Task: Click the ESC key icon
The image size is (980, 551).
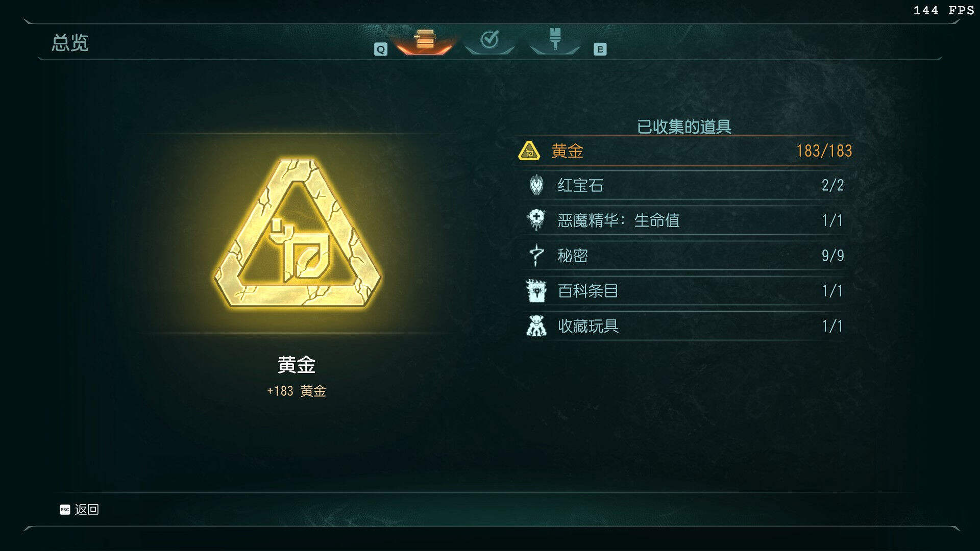Action: pyautogui.click(x=65, y=510)
